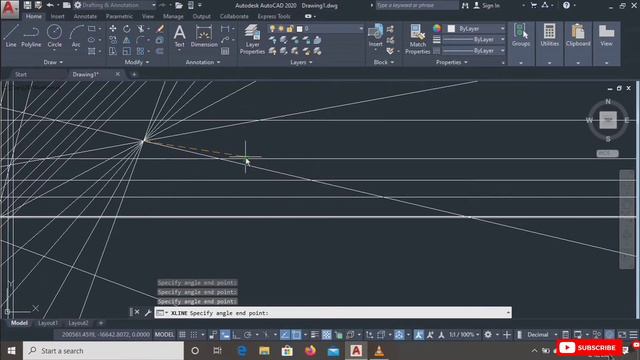The width and height of the screenshot is (640, 360).
Task: Activate the Trim tool
Action: [141, 29]
